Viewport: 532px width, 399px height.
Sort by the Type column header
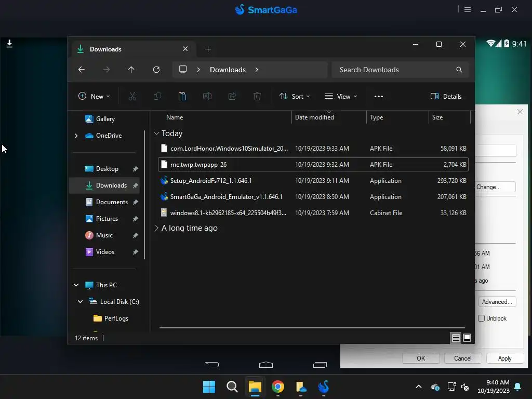[x=376, y=117]
